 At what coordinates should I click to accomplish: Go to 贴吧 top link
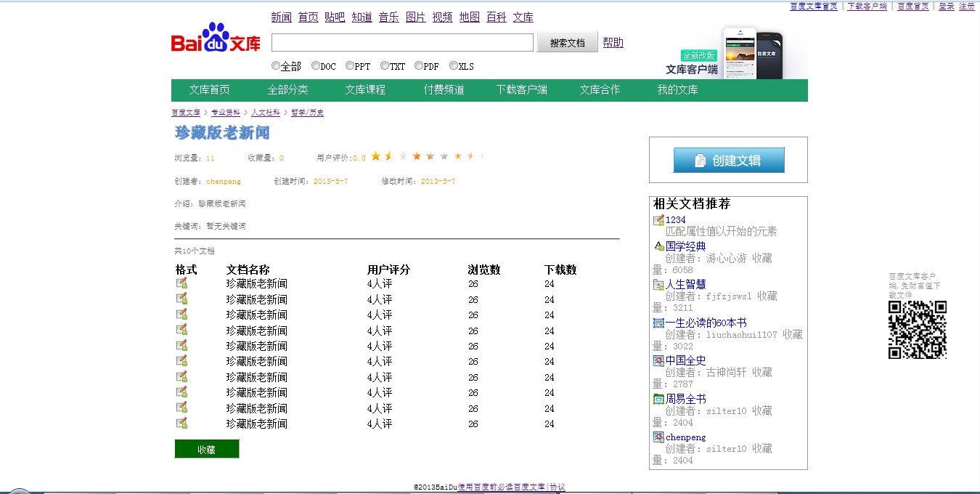335,17
